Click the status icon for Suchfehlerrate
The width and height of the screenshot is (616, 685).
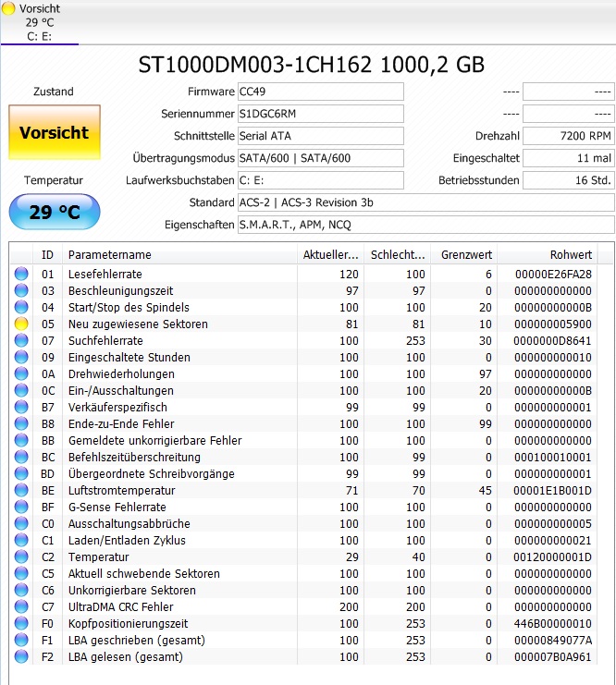coord(21,340)
